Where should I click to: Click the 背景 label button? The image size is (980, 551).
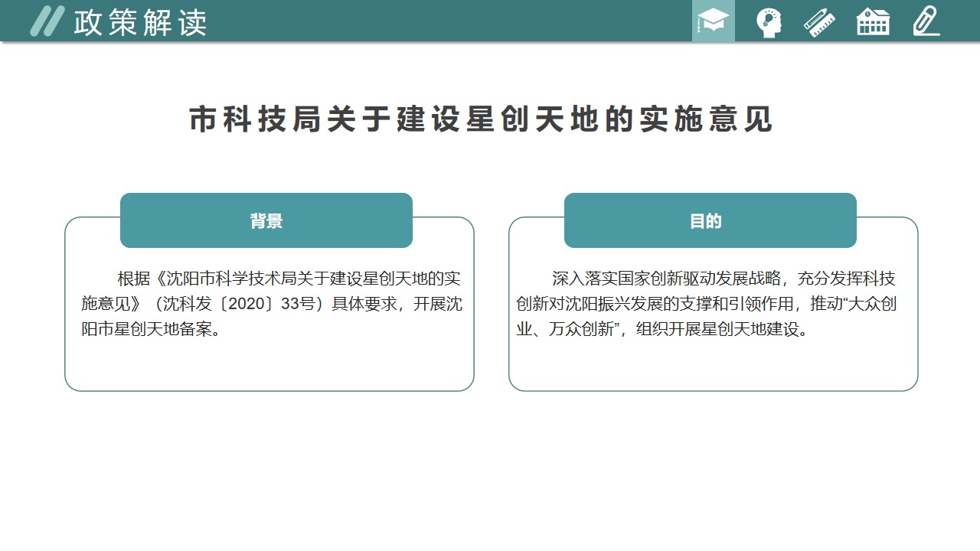[266, 220]
